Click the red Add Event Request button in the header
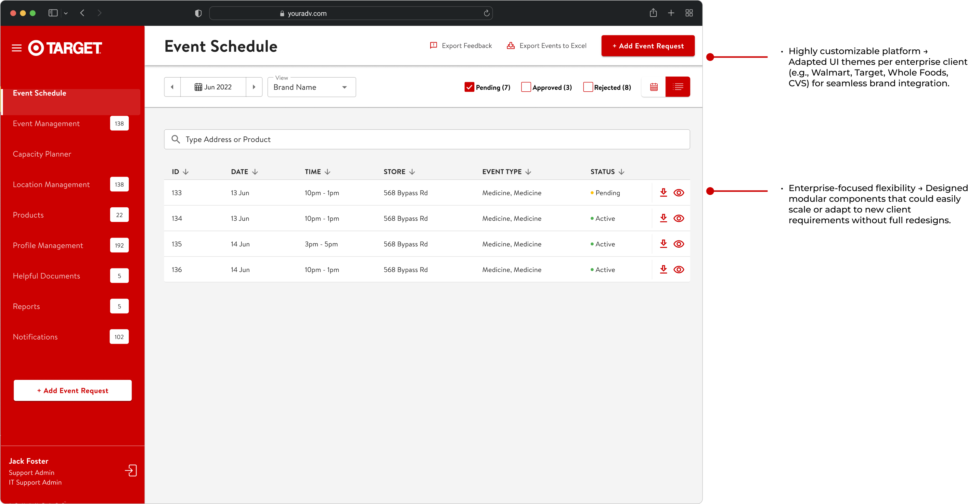The height and width of the screenshot is (504, 980). [648, 45]
